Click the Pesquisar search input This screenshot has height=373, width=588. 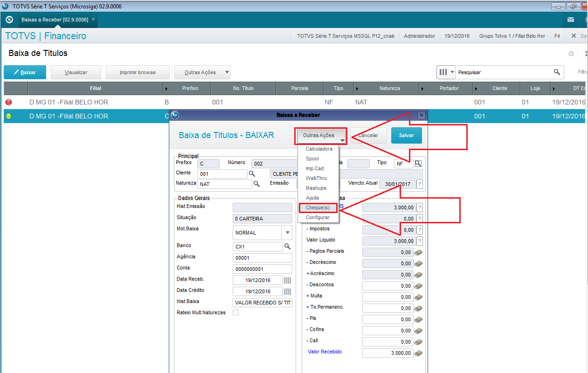point(504,72)
